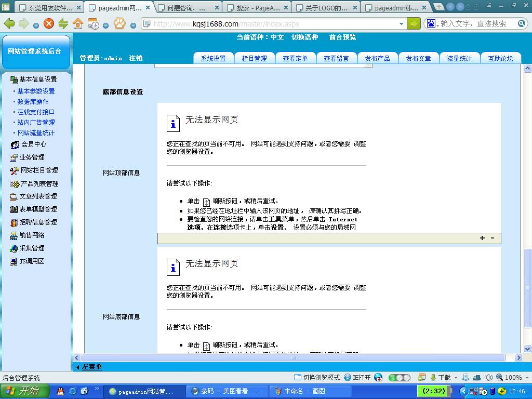532x399 pixels.
Task: Open the address bar URL dropdown
Action: pos(401,24)
